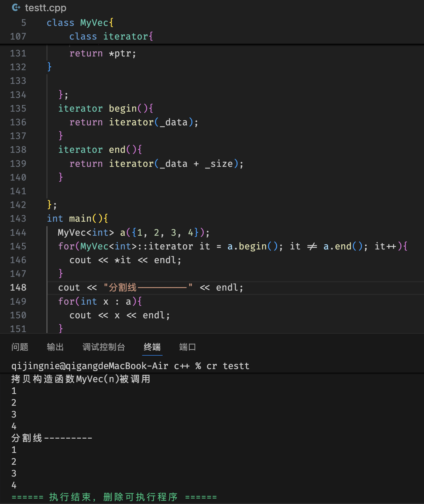Image resolution: width=424 pixels, height=504 pixels.
Task: Switch to the 调试控制台 tab
Action: (x=104, y=347)
